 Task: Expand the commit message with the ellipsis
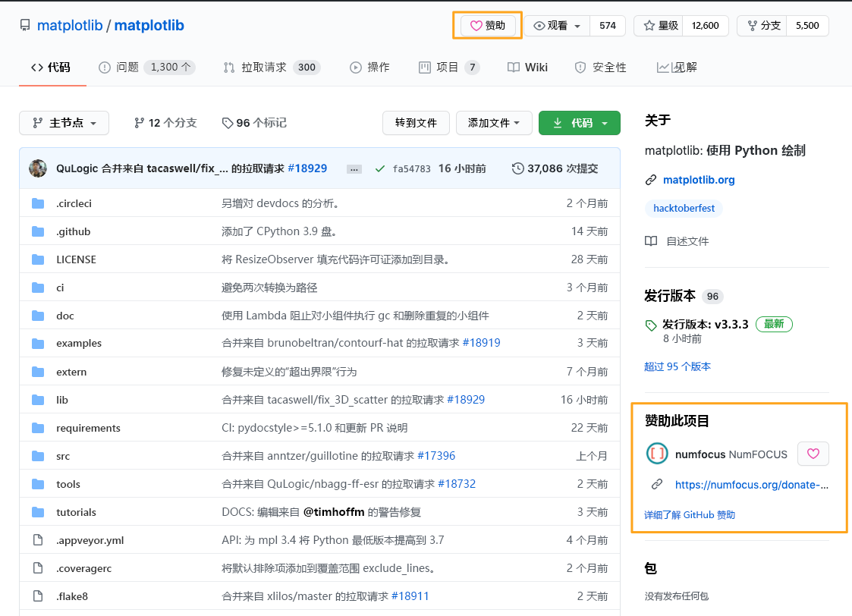(354, 168)
